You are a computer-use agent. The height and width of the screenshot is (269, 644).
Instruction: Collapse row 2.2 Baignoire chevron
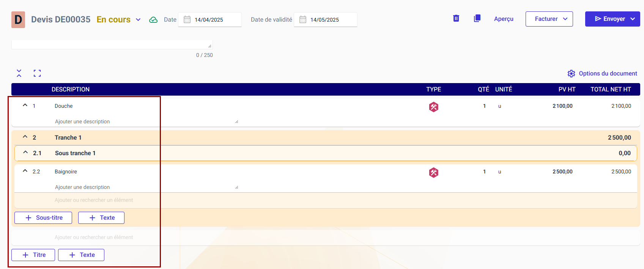click(x=25, y=171)
